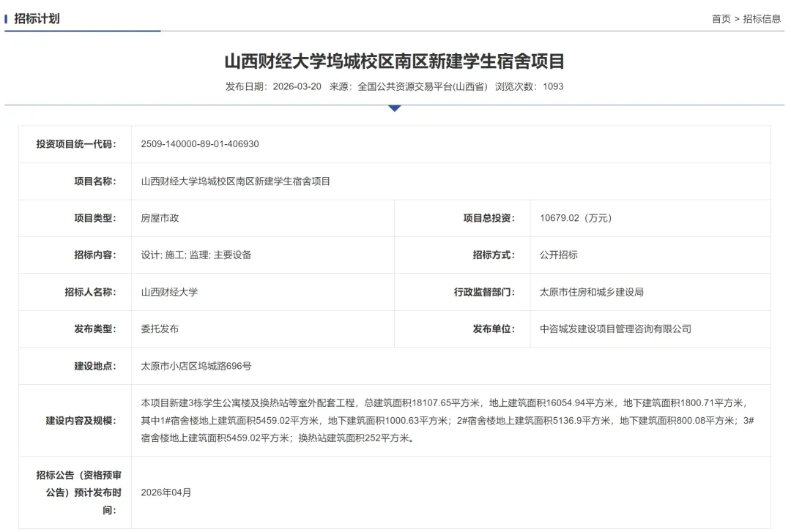791x532 pixels.
Task: Click value 设计; 施工; 监理; 主要设备
Action: (x=196, y=255)
